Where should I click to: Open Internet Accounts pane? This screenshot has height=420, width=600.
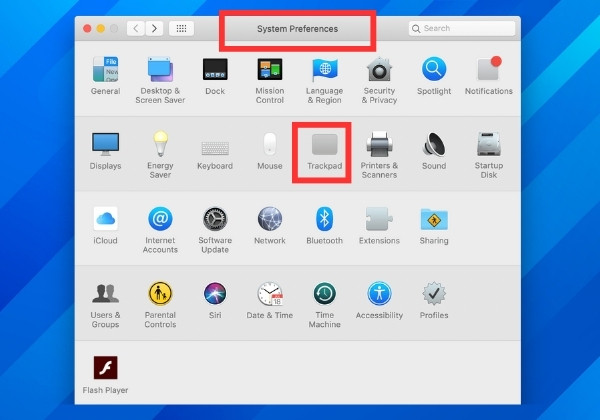point(160,230)
